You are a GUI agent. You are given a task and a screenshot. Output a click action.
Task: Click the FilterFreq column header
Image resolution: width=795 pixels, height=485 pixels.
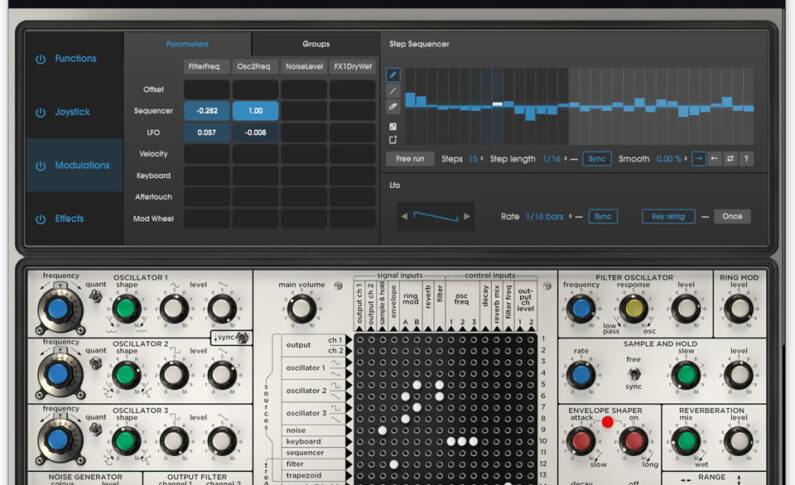point(204,66)
